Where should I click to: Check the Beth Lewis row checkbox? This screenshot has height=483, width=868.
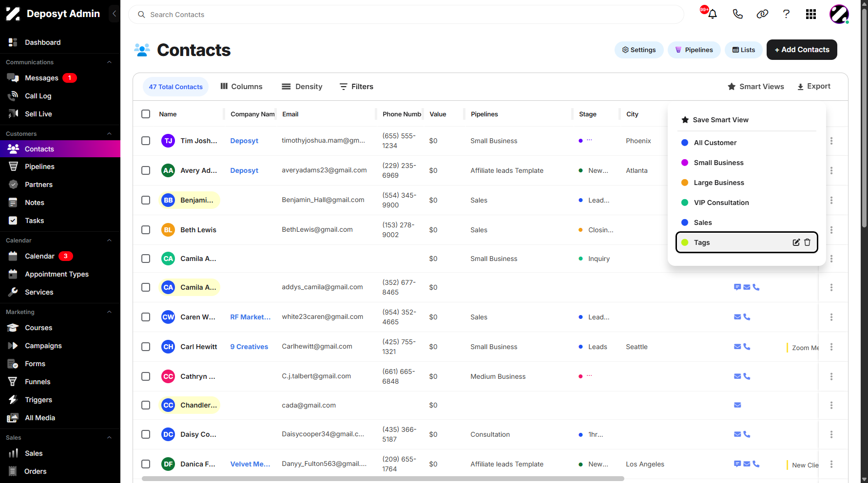[x=146, y=230]
